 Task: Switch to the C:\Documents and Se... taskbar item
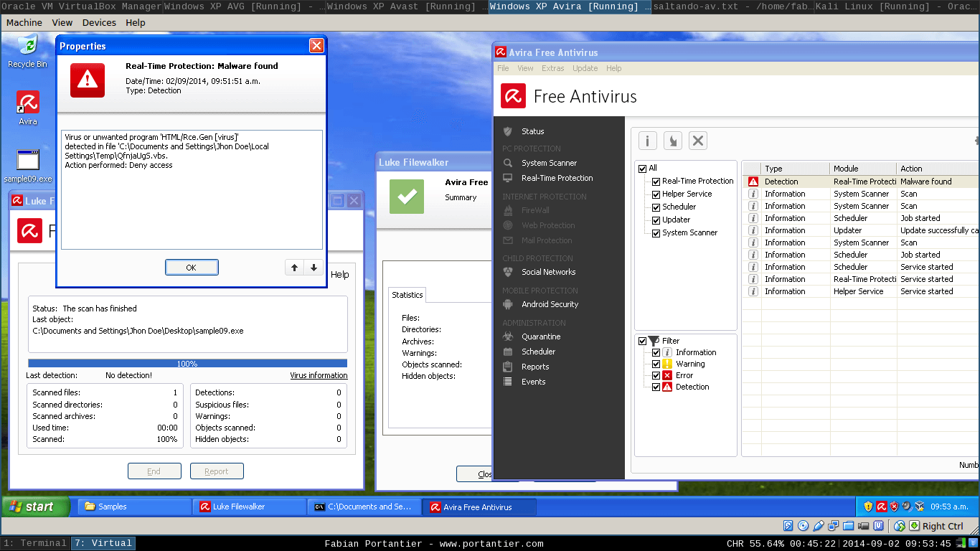pos(363,507)
